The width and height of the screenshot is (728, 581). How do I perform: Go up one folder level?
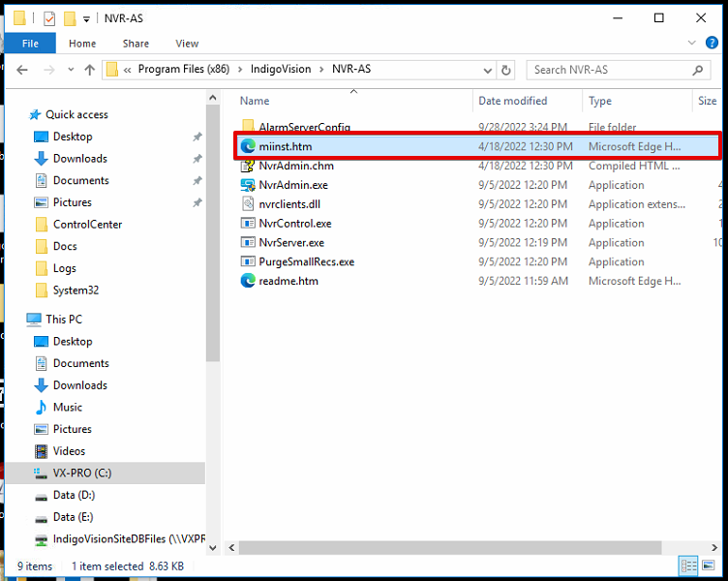(90, 70)
